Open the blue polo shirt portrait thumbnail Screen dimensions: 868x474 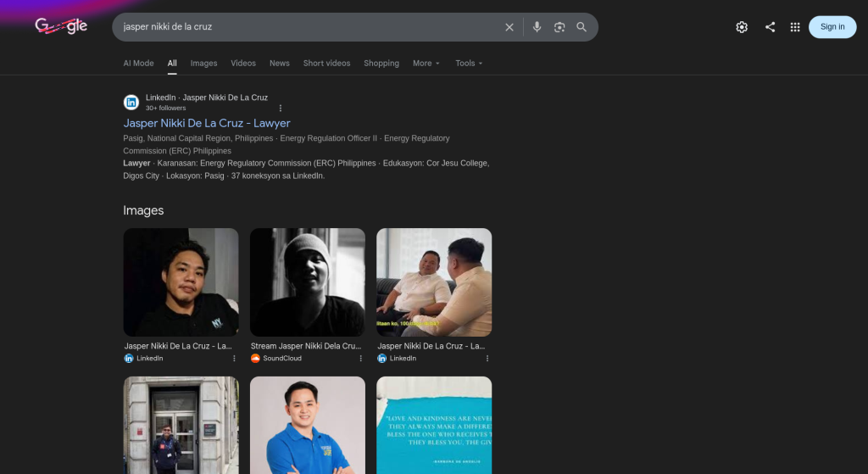coord(307,425)
